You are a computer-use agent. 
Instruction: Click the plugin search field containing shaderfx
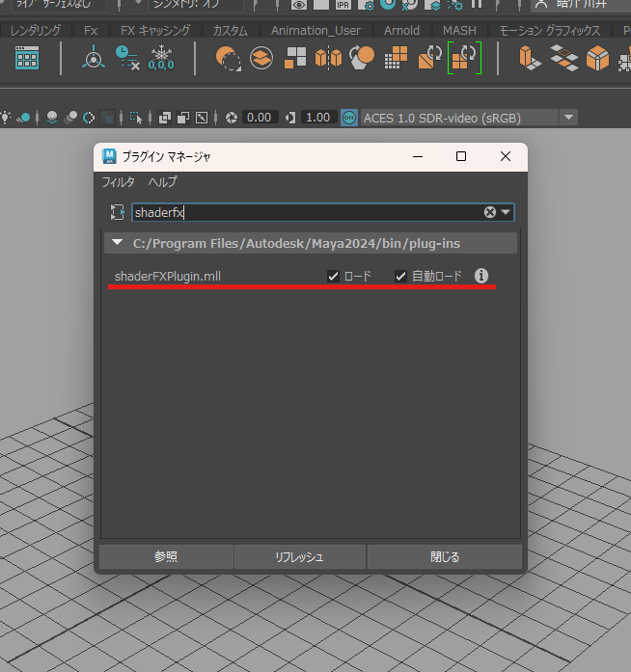[322, 212]
